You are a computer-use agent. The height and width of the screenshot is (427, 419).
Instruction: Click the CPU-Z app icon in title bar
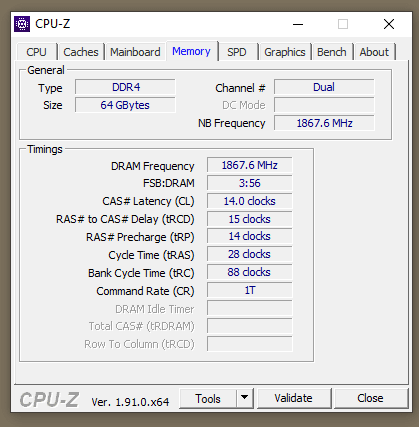click(x=22, y=24)
